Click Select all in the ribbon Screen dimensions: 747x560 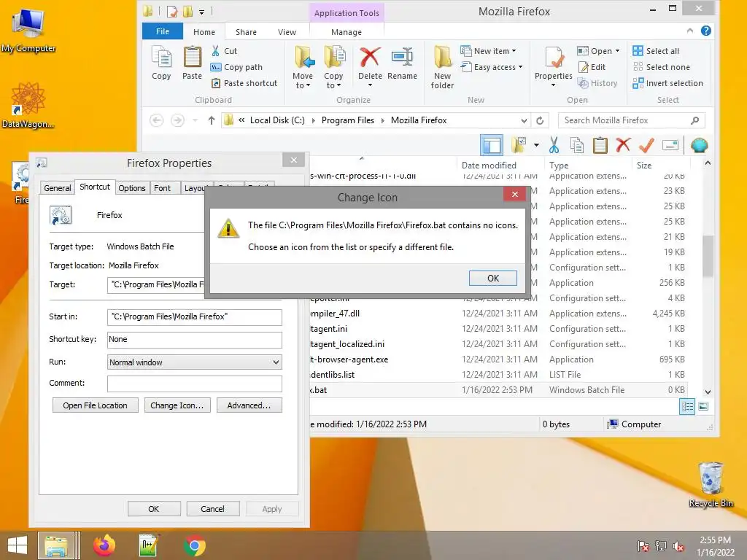tap(656, 51)
